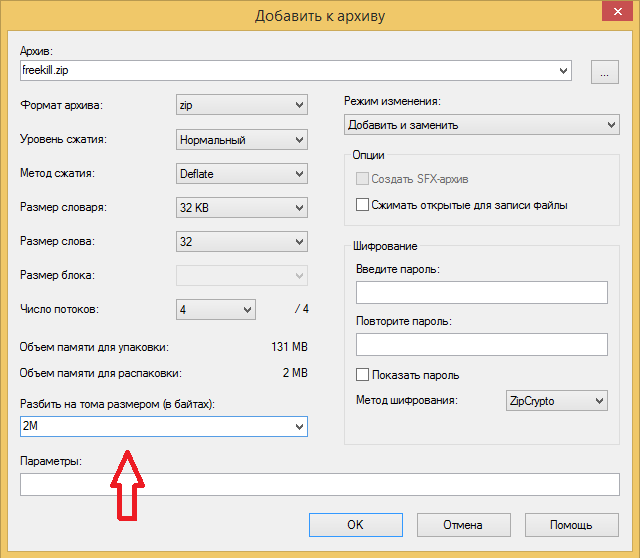Open the dictionary size 32 KB dropdown
This screenshot has height=558, width=640.
(299, 207)
